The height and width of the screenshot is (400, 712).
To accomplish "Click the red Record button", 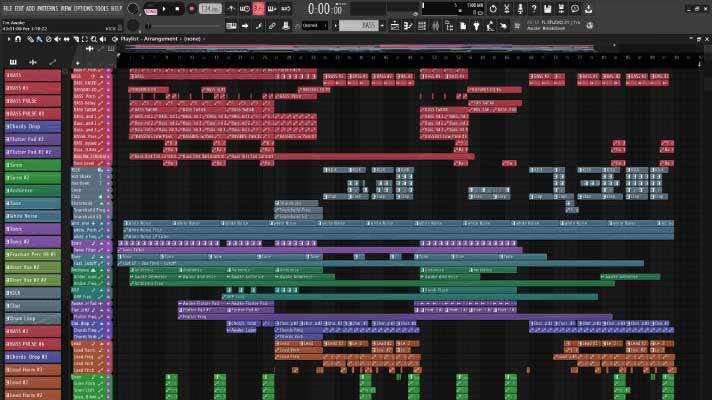I will (x=190, y=8).
